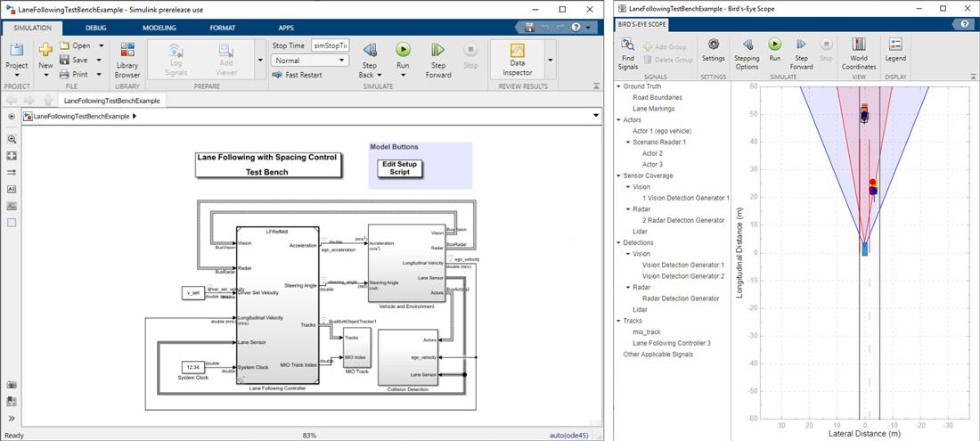Open the Open button dropdown arrow
This screenshot has width=980, height=441.
pos(101,45)
